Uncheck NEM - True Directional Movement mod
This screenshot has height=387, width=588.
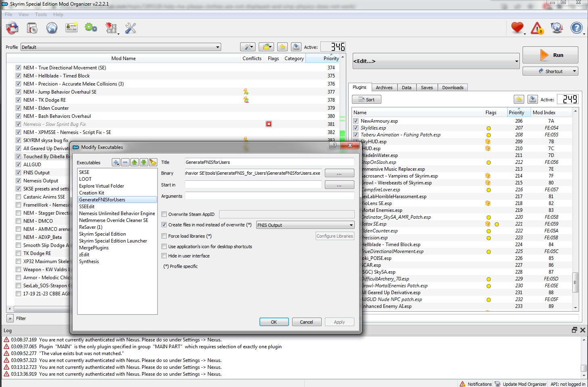point(18,68)
